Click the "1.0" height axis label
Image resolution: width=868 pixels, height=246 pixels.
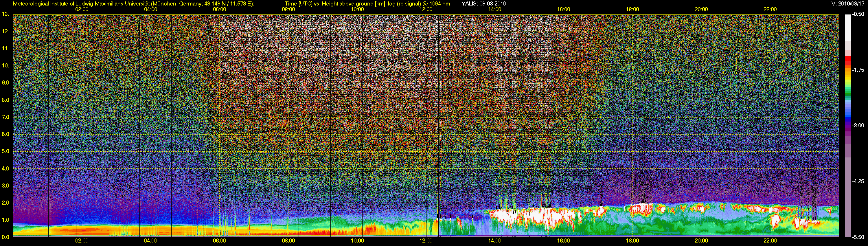pos(5,220)
